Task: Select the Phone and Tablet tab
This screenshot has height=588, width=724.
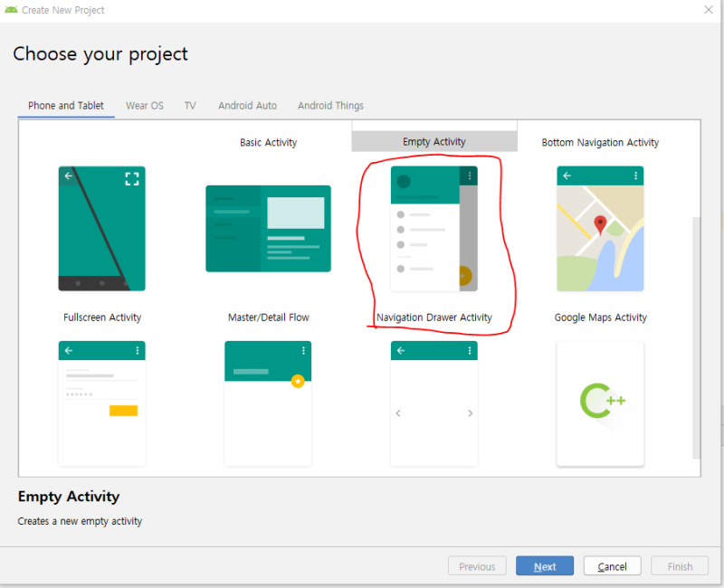Action: click(66, 106)
